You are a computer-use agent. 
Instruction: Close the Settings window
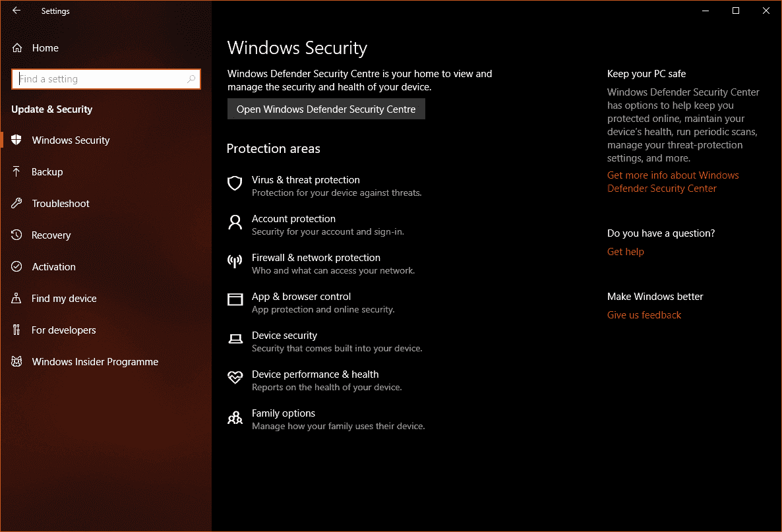click(x=766, y=11)
